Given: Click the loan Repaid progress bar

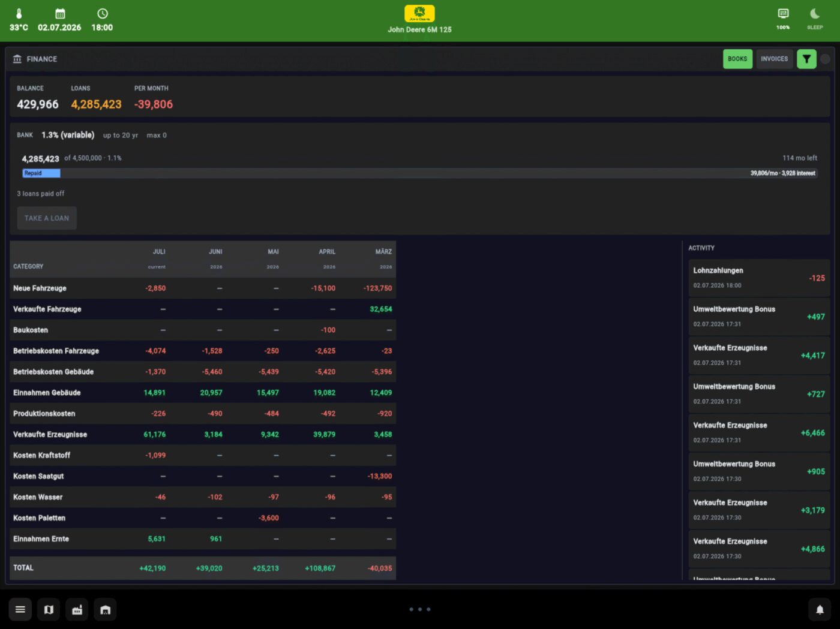Looking at the screenshot, I should tap(419, 173).
